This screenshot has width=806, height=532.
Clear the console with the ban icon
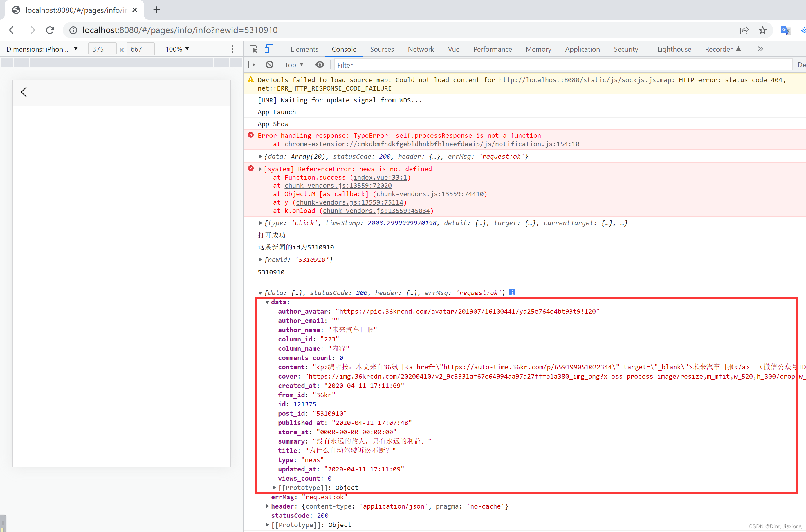tap(270, 65)
